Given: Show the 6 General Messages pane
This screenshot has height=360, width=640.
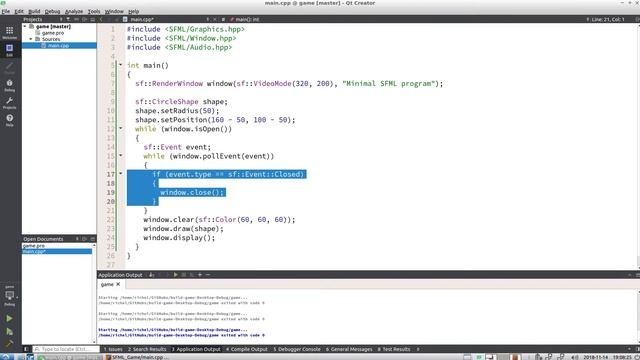Looking at the screenshot, I should tap(349, 349).
